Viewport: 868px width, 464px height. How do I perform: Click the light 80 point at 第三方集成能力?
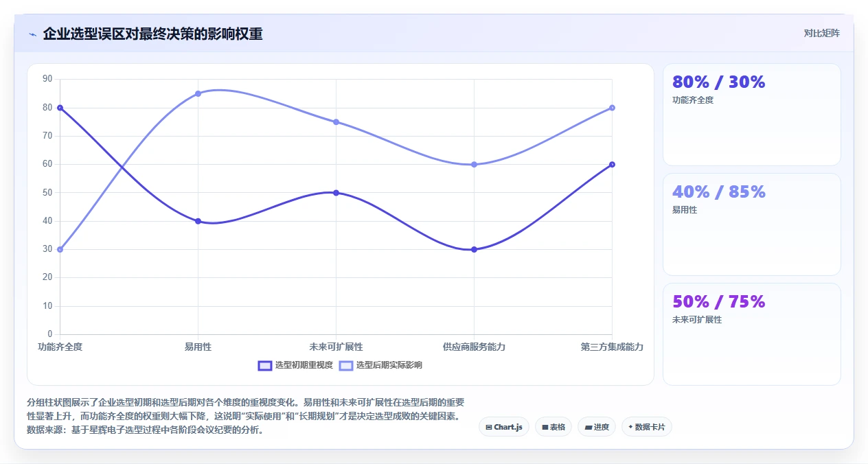[x=612, y=108]
